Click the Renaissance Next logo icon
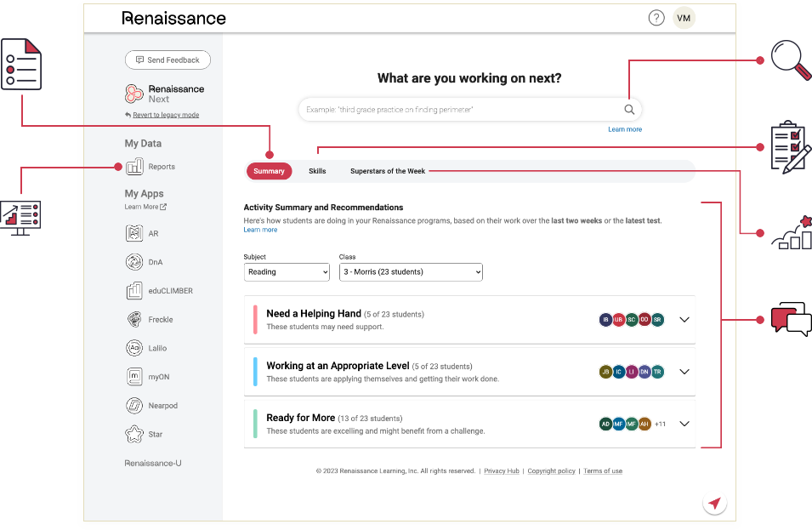The height and width of the screenshot is (530, 812). [x=134, y=94]
